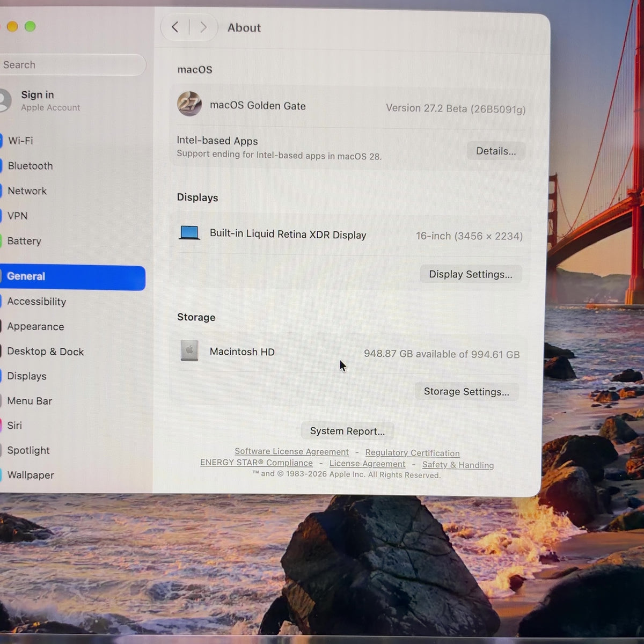The height and width of the screenshot is (644, 644).
Task: Open ENERGY STAR Compliance link
Action: (x=257, y=463)
